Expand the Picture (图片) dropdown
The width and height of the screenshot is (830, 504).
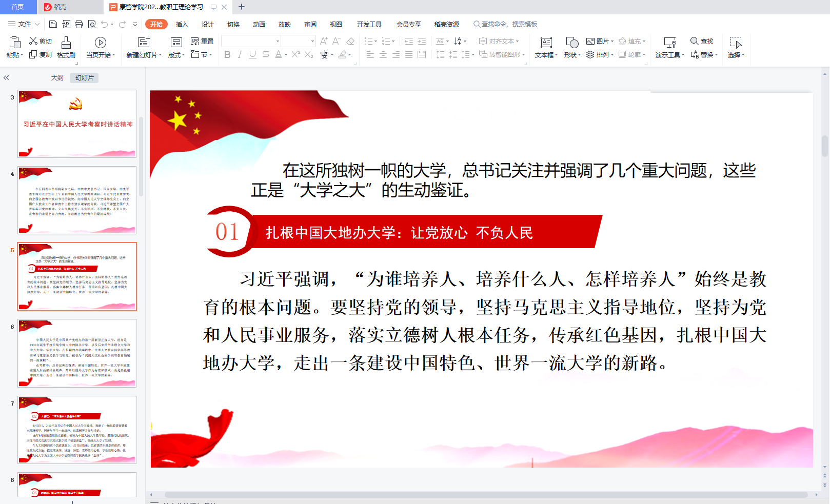pyautogui.click(x=612, y=42)
